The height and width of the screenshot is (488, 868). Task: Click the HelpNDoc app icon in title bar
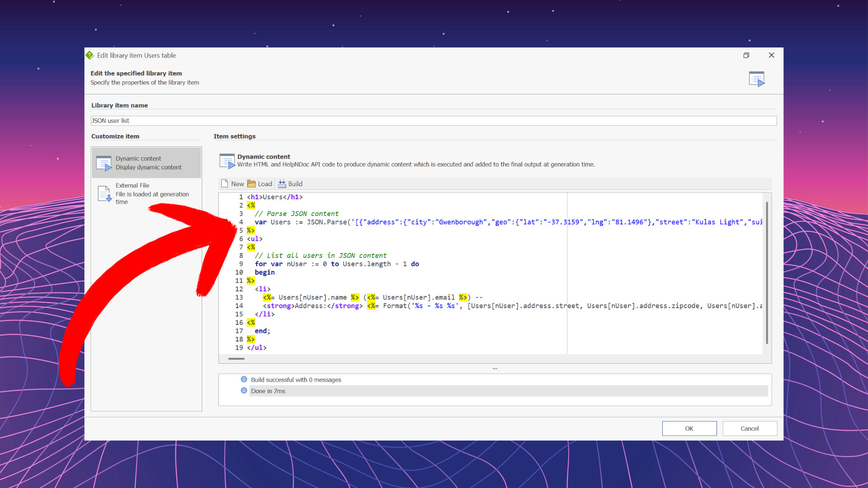point(90,55)
